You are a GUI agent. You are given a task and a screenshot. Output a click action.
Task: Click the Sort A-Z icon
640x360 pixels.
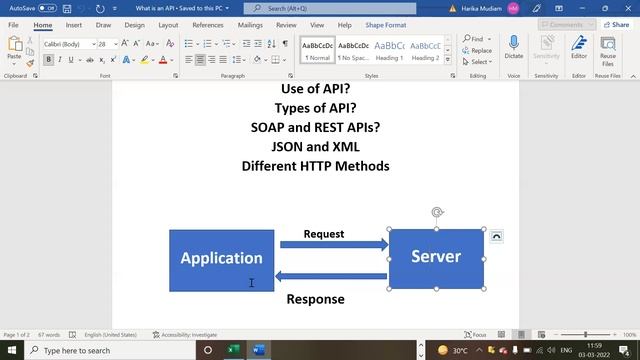pos(272,44)
